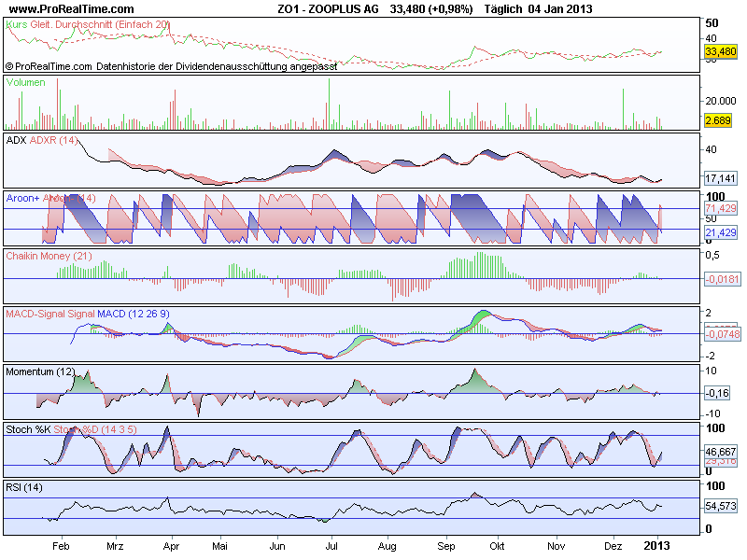Image resolution: width=747 pixels, height=560 pixels.
Task: Click the 46,667 Stochastic value box
Action: click(721, 452)
